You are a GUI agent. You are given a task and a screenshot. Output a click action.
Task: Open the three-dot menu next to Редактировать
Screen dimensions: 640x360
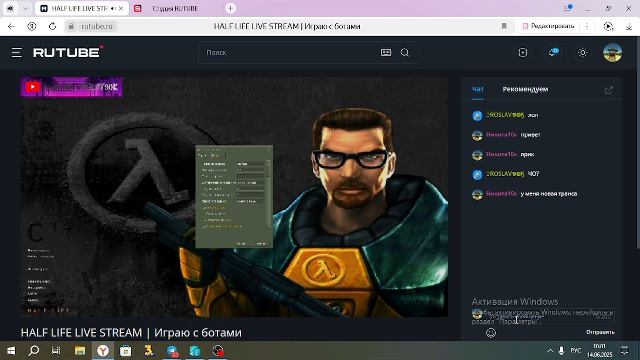pos(587,27)
